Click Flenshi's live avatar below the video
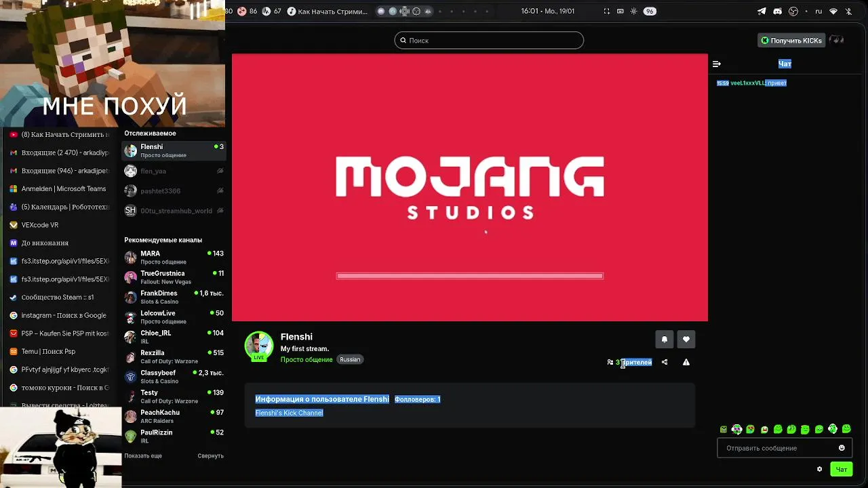The height and width of the screenshot is (488, 868). click(259, 346)
